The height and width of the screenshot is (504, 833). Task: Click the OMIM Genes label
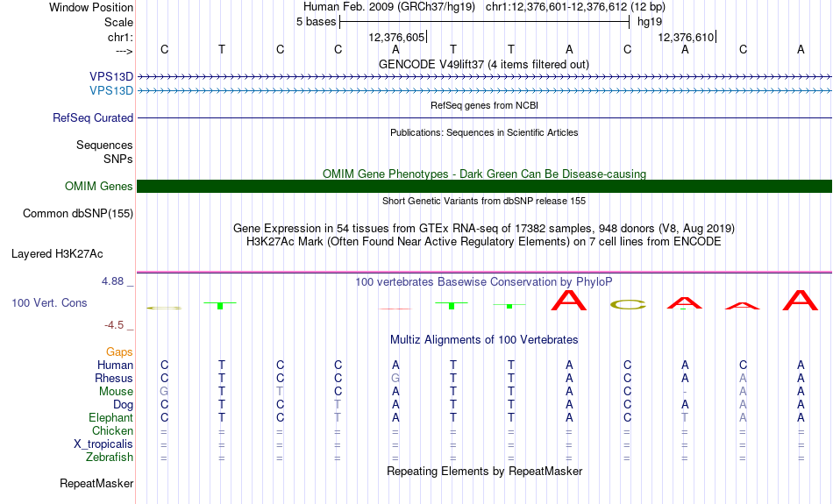click(x=98, y=187)
